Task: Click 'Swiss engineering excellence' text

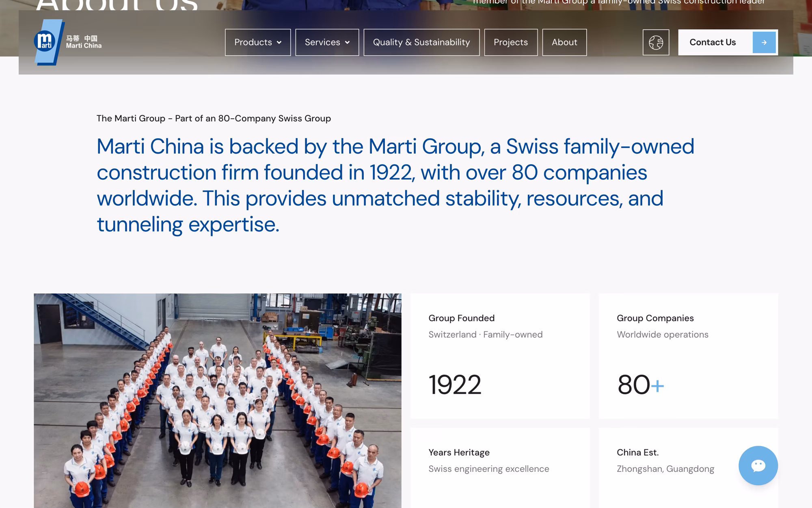Action: click(489, 469)
